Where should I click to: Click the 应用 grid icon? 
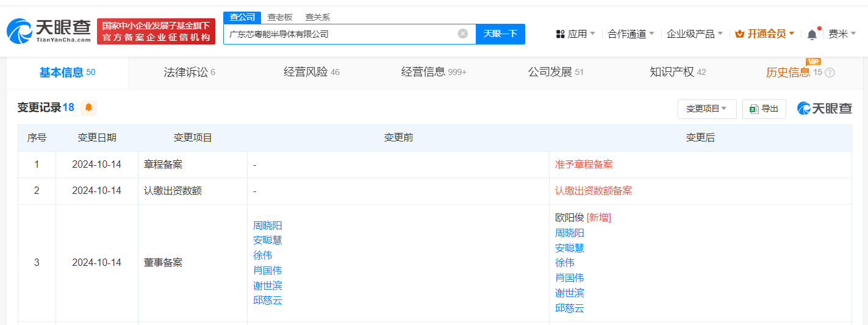pos(560,34)
